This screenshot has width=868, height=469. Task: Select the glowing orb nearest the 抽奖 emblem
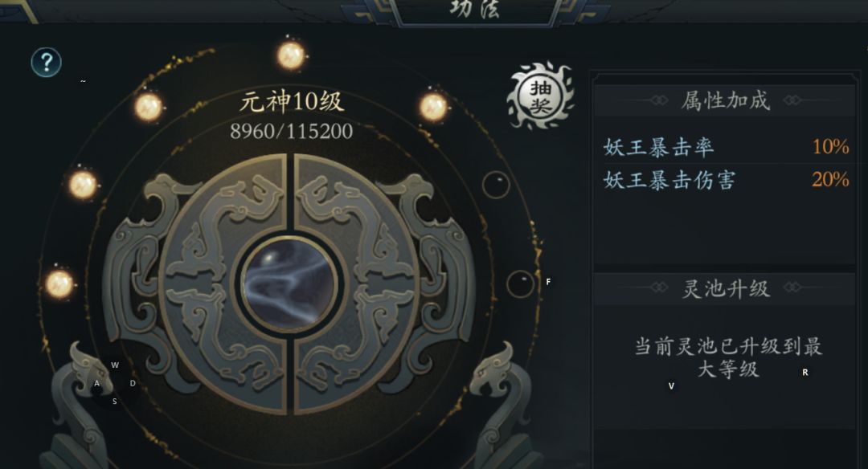tap(433, 107)
